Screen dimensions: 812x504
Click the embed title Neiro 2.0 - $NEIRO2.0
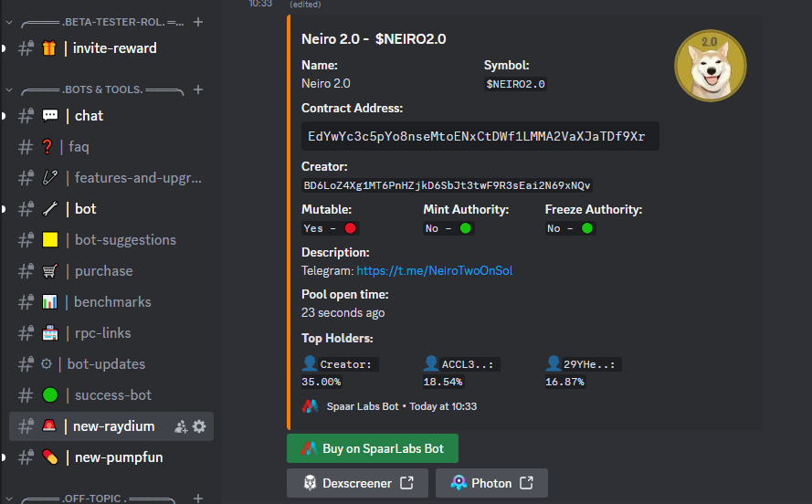click(x=374, y=39)
